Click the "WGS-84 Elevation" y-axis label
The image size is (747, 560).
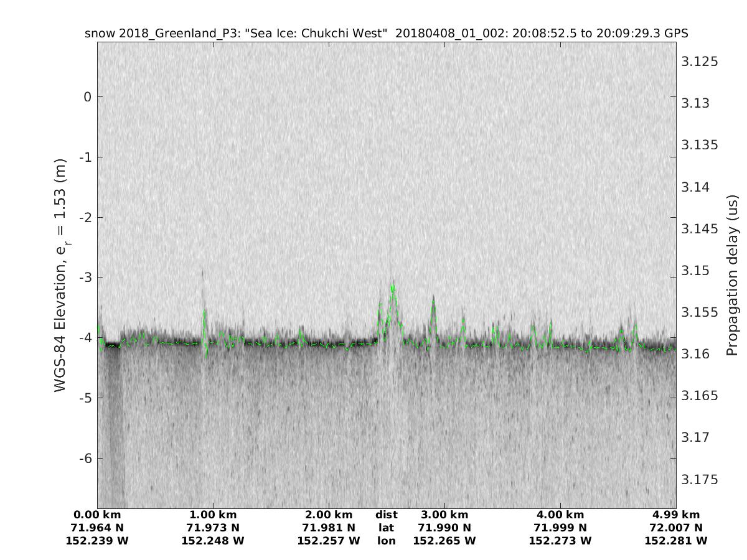pos(60,273)
